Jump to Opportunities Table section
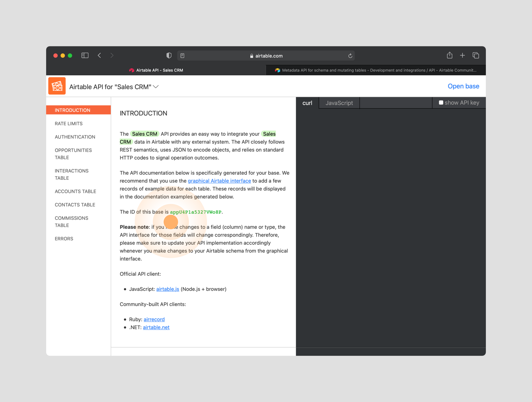Viewport: 532px width, 402px height. click(73, 154)
